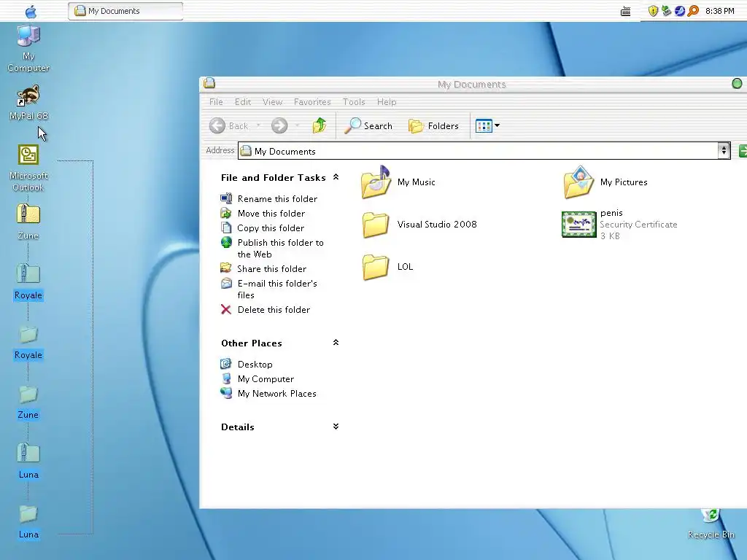Open the Search pane

coord(368,125)
